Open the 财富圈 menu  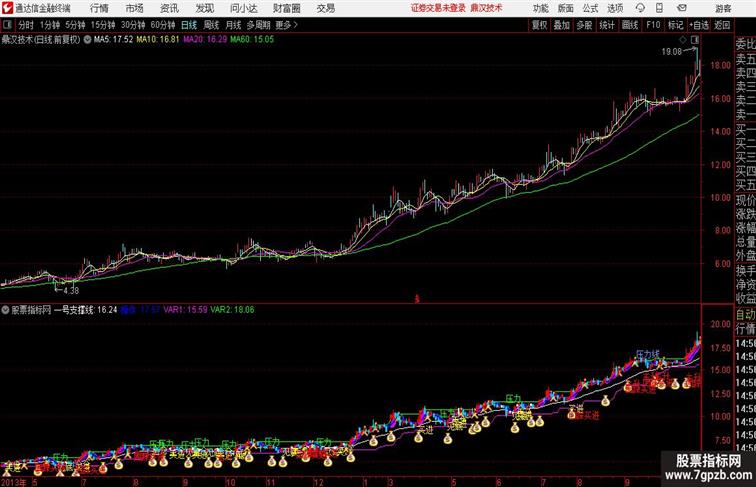pos(286,8)
